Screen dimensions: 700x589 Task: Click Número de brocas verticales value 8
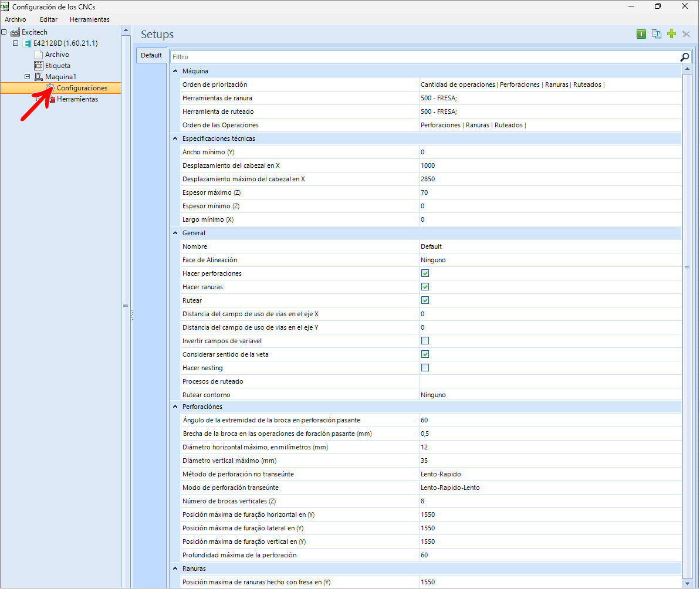(550, 501)
